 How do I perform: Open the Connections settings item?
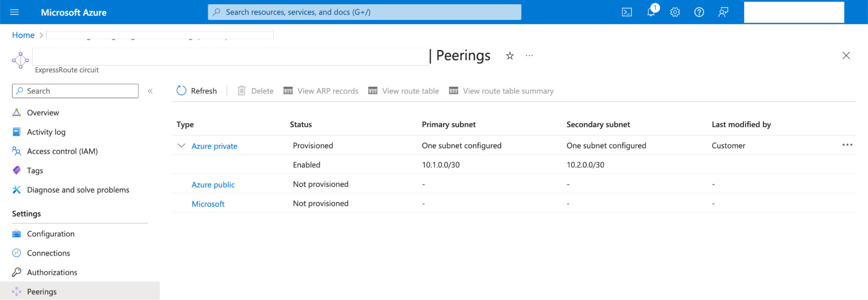click(x=49, y=253)
